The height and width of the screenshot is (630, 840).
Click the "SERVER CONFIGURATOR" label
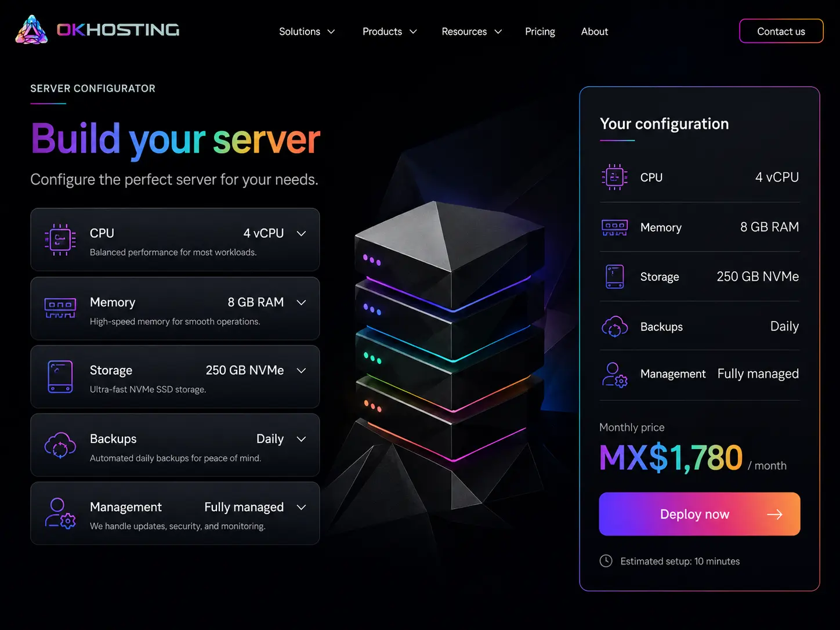click(x=93, y=89)
